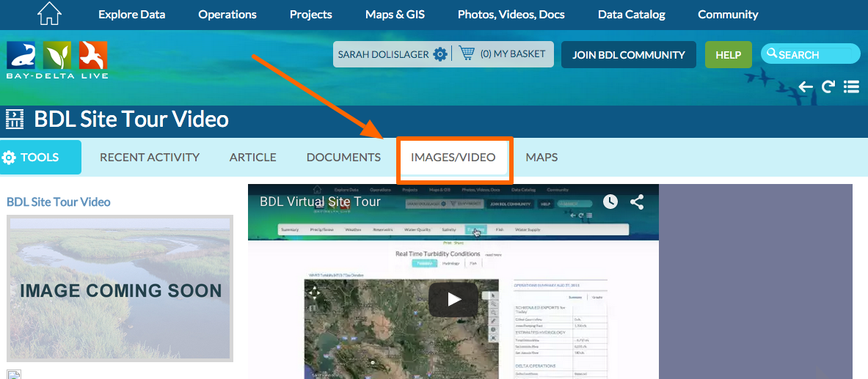Screen dimensions: 868x379
Task: Open the Projects menu
Action: (311, 15)
